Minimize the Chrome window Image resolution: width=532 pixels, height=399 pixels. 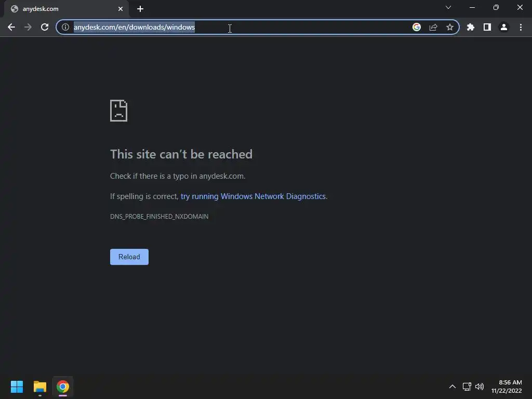click(x=472, y=7)
